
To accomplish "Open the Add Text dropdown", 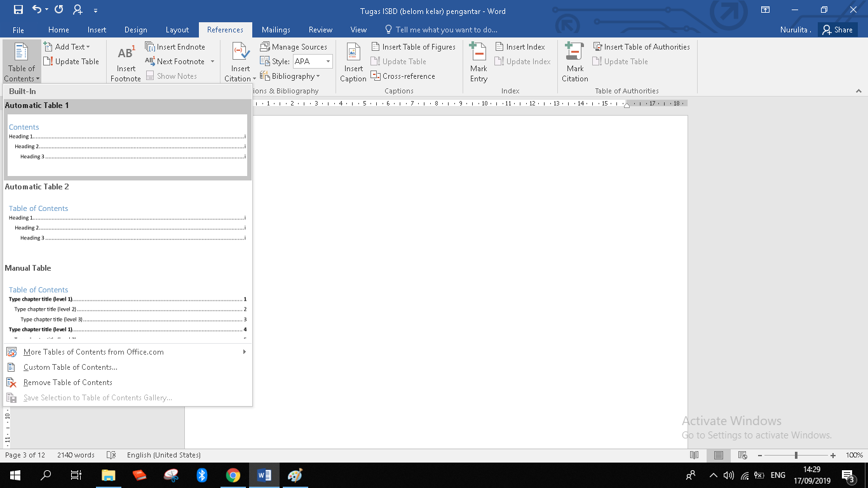I will tap(72, 47).
